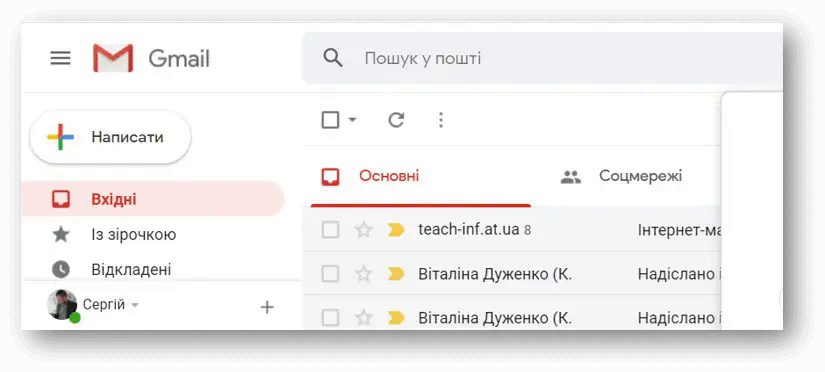825x372 pixels.
Task: Toggle the select-all checkbox in toolbar
Action: click(330, 120)
